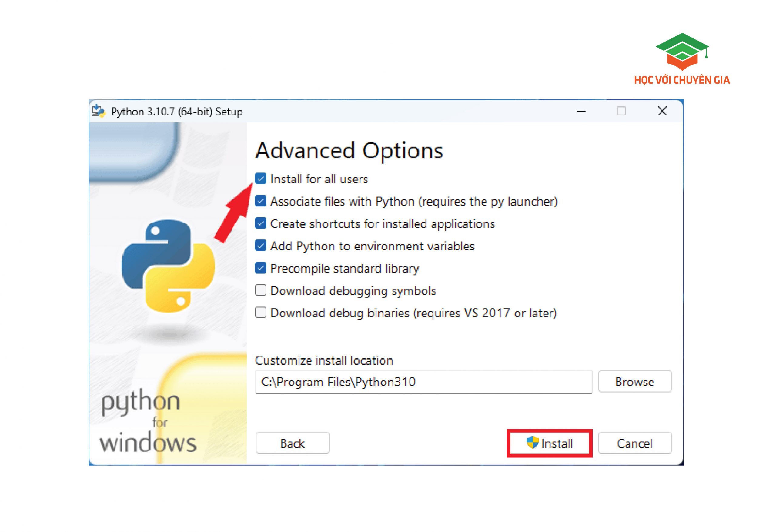Click the Advanced Options heading
This screenshot has width=776, height=532.
pos(349,151)
